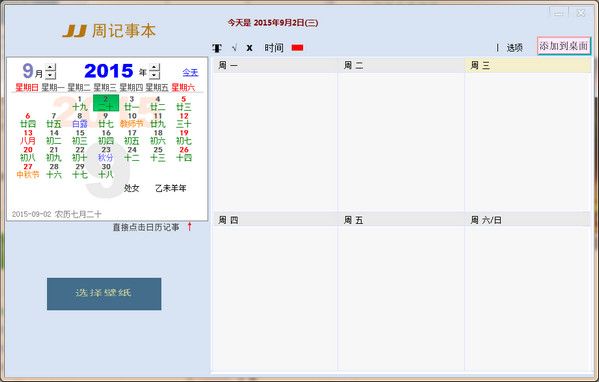The width and height of the screenshot is (599, 382).
Task: Increase the month with the up stepper
Action: point(50,67)
